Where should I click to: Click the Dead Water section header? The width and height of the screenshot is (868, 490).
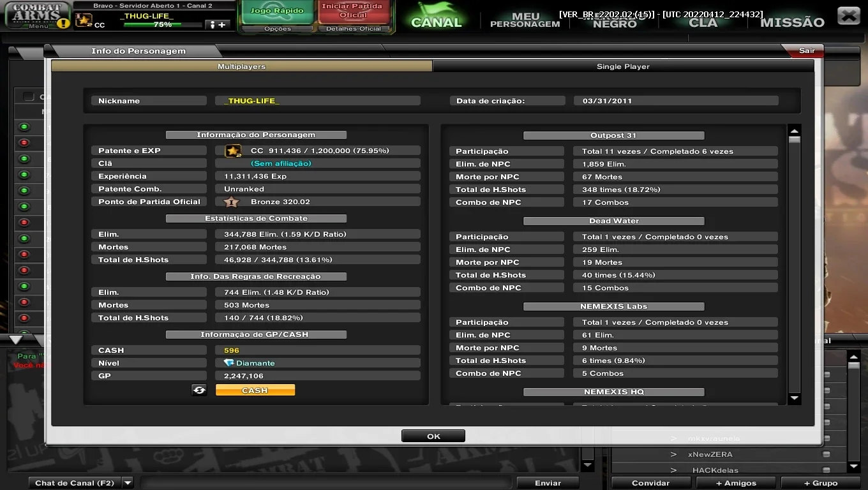tap(613, 221)
